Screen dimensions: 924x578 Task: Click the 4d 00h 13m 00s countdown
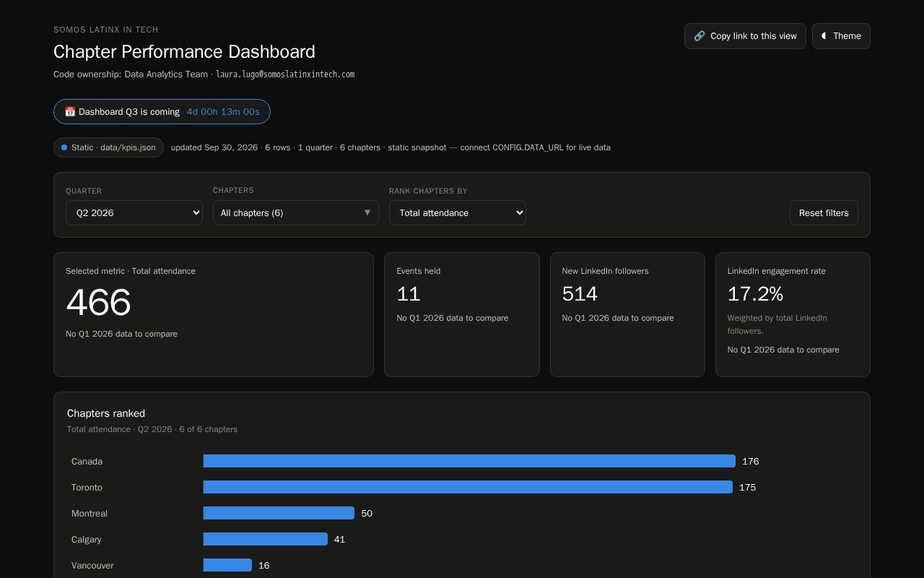[223, 112]
